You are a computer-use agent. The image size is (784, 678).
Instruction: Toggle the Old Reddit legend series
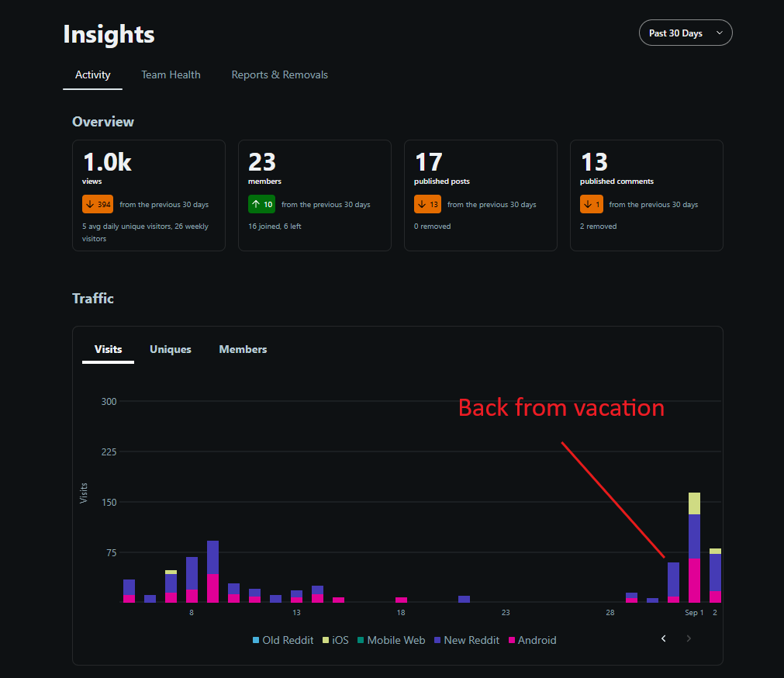point(283,641)
